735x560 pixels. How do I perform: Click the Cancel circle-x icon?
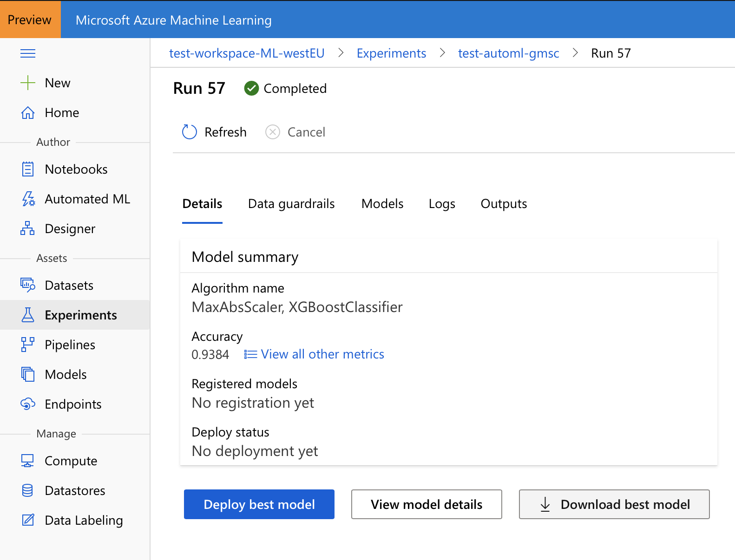pos(273,132)
